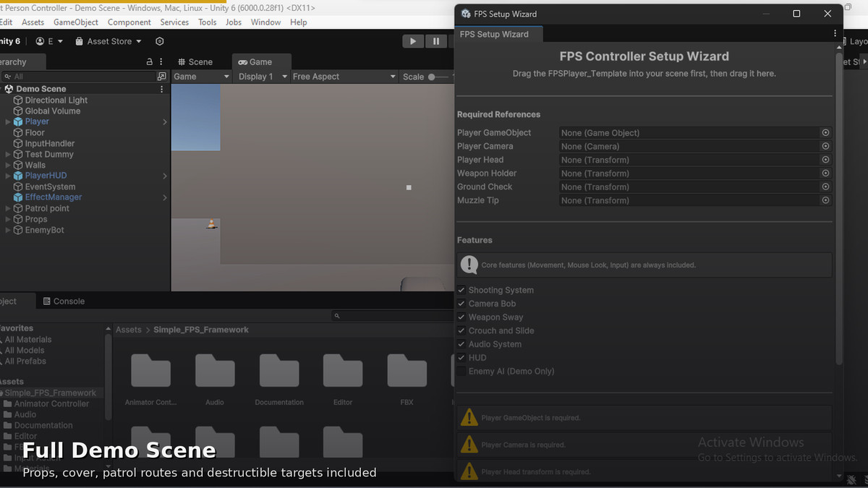The height and width of the screenshot is (488, 868).
Task: Switch to the Scene tab
Action: pos(195,62)
